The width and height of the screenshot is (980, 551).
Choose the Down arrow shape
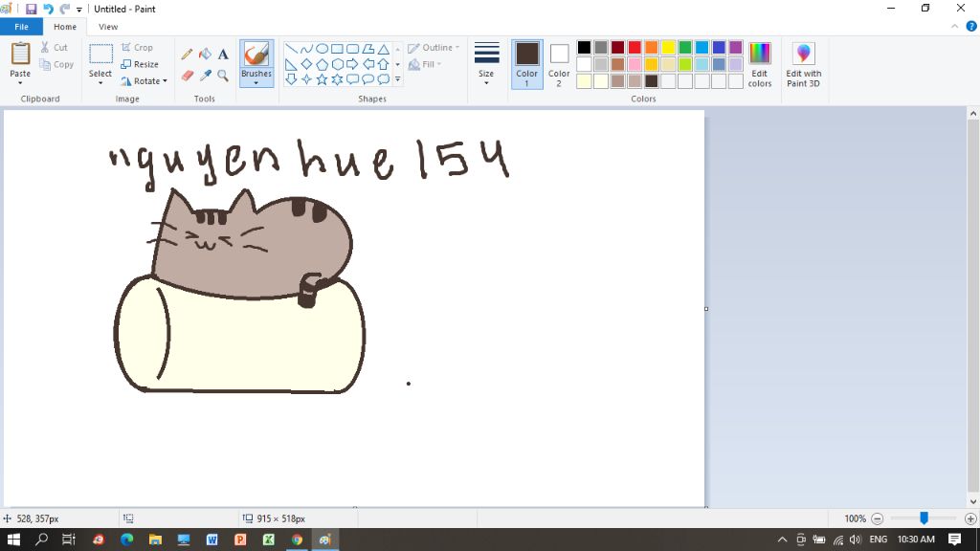point(291,79)
